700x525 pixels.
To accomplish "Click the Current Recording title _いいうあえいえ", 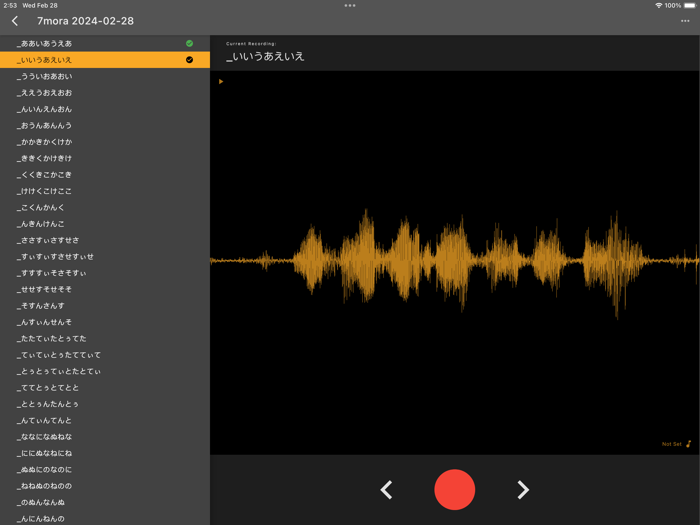I will click(265, 57).
